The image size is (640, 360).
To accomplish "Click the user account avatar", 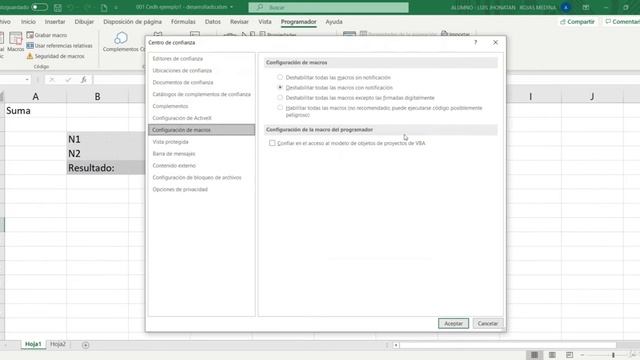I will point(566,7).
